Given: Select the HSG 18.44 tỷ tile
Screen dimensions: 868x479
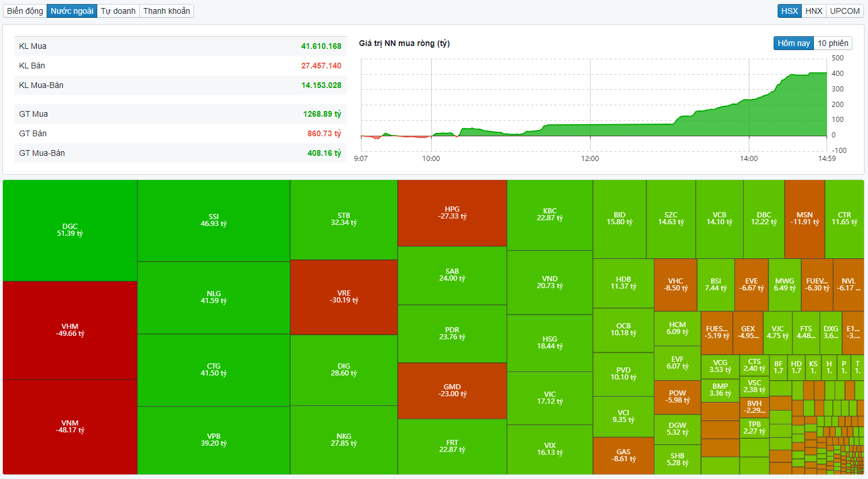Looking at the screenshot, I should [550, 343].
